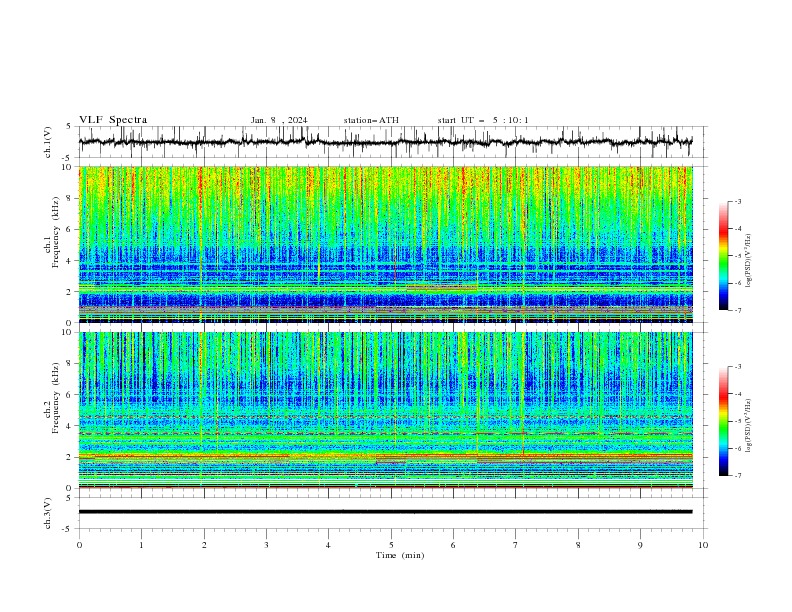The image size is (792, 612).
Task: Click the "-7" tick on ch.1 color bar
Action: [738, 310]
